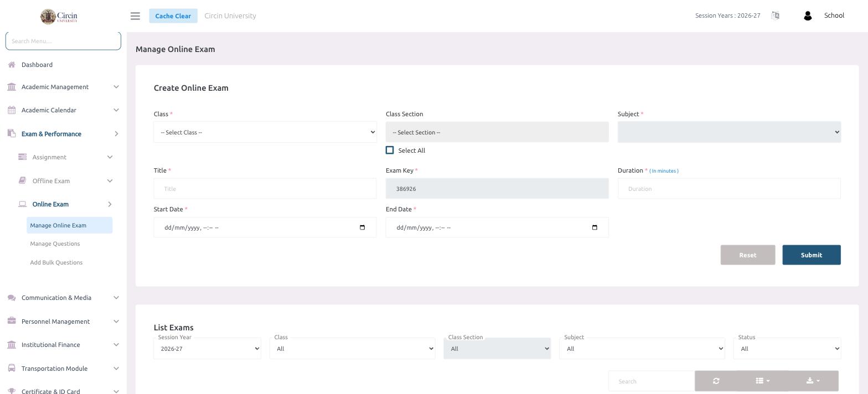Click the Academic Calendar icon
The height and width of the screenshot is (394, 868).
click(12, 110)
